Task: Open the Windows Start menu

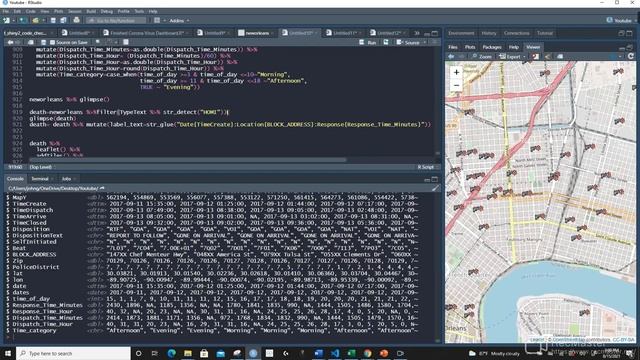Action: click(8, 353)
